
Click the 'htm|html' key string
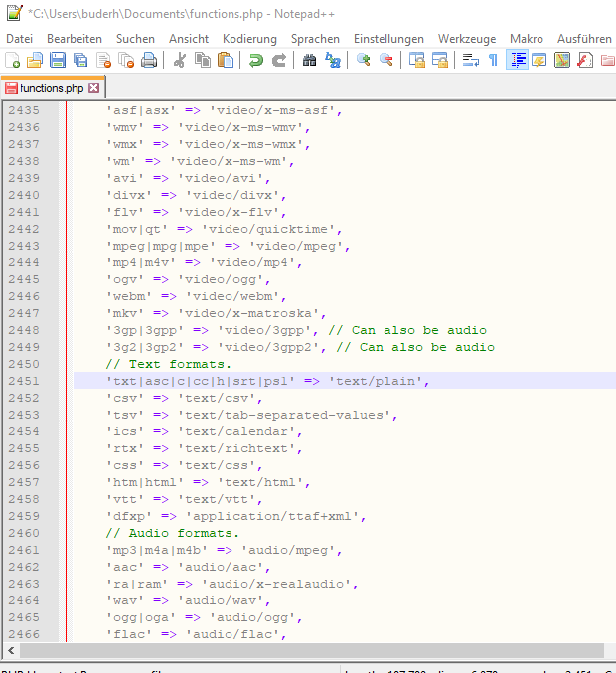pyautogui.click(x=145, y=482)
